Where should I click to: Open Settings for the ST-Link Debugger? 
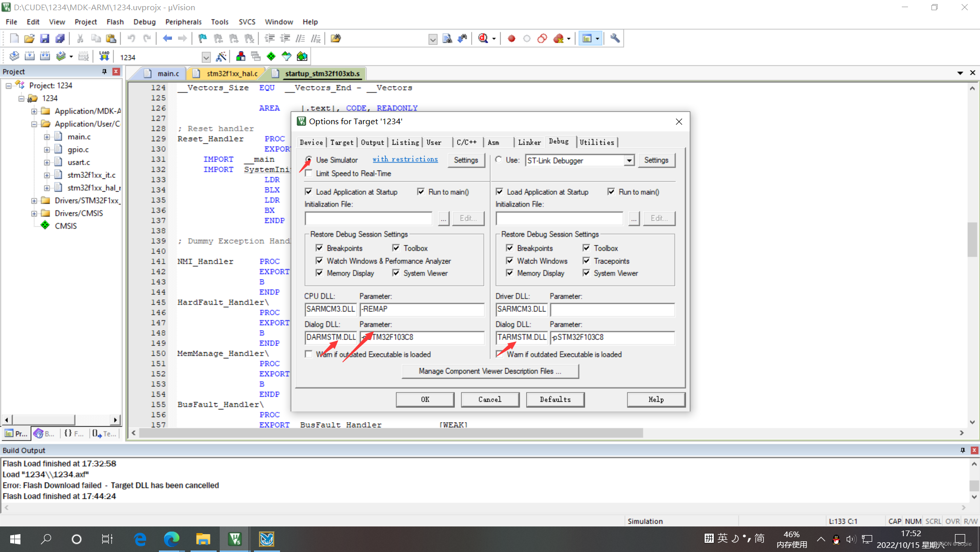click(656, 160)
